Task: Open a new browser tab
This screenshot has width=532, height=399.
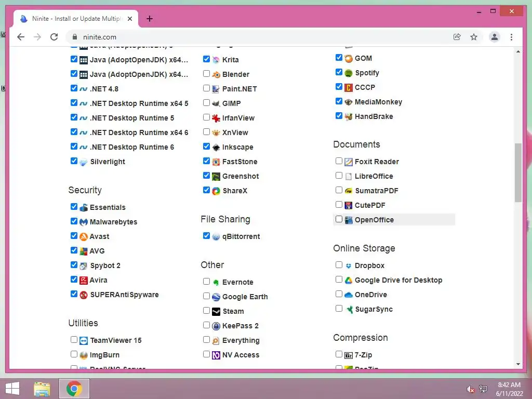Action: point(149,19)
